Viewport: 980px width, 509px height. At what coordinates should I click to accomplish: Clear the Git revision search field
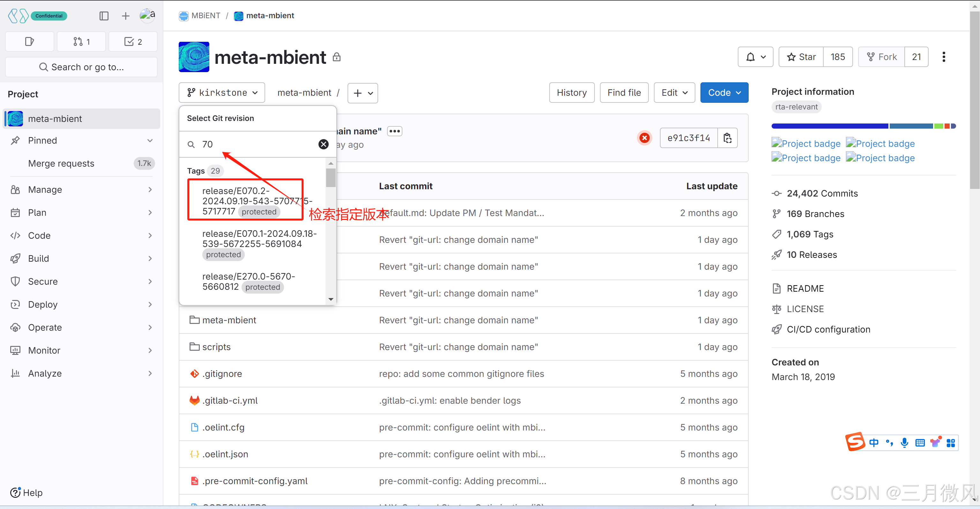(x=323, y=144)
